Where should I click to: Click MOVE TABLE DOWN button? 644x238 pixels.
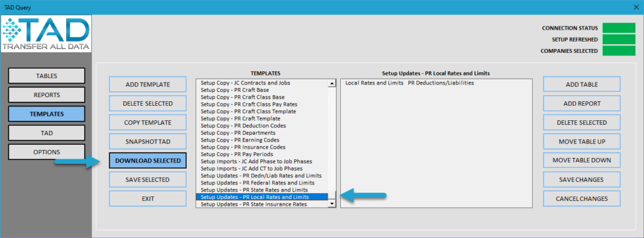pyautogui.click(x=582, y=161)
